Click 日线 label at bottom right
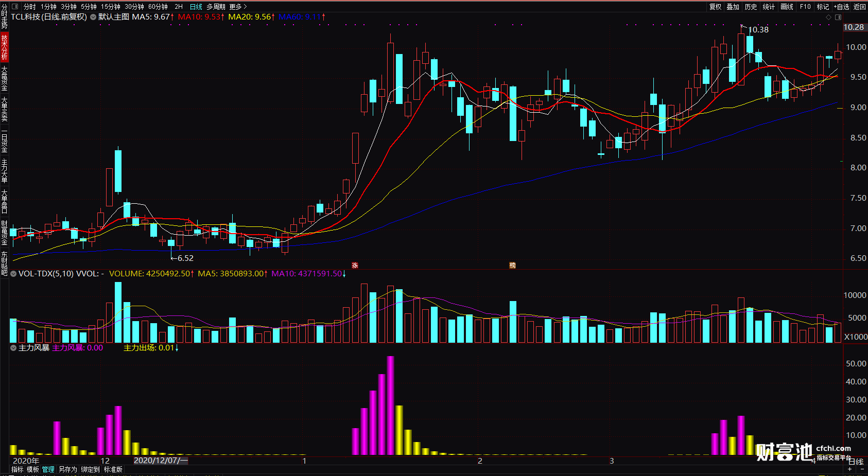Image resolution: width=868 pixels, height=476 pixels. pos(856,462)
